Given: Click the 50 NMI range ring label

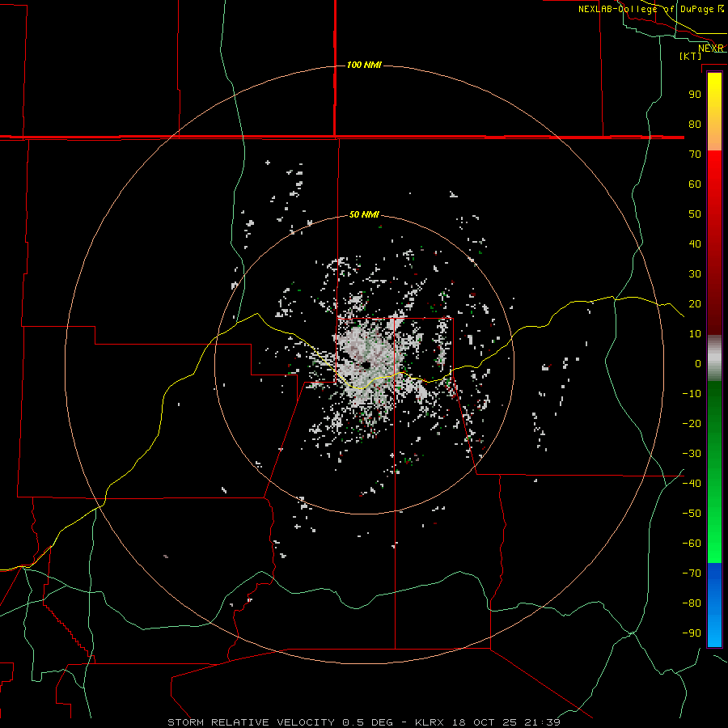Looking at the screenshot, I should 364,214.
